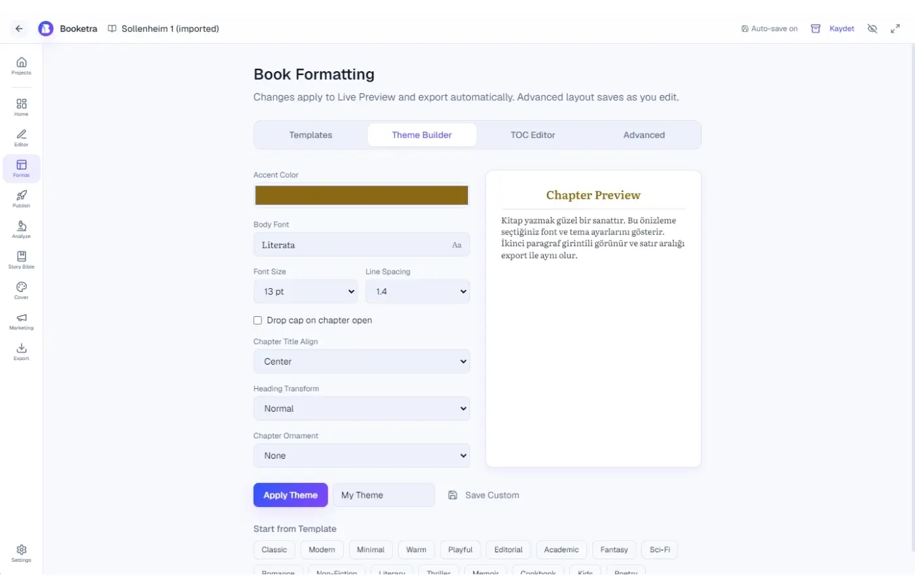The height and width of the screenshot is (588, 915).
Task: Enable Drop cap on chapter open
Action: pos(258,320)
